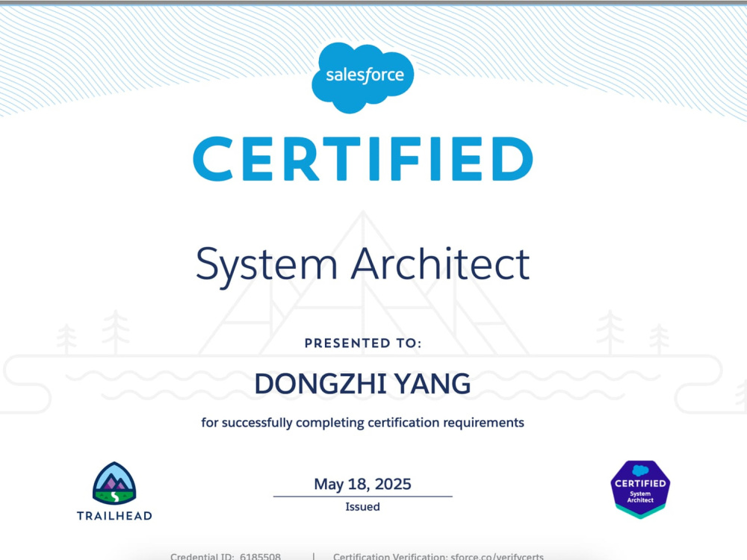Click the PRESENTED TO: label
The height and width of the screenshot is (560, 747).
click(363, 343)
